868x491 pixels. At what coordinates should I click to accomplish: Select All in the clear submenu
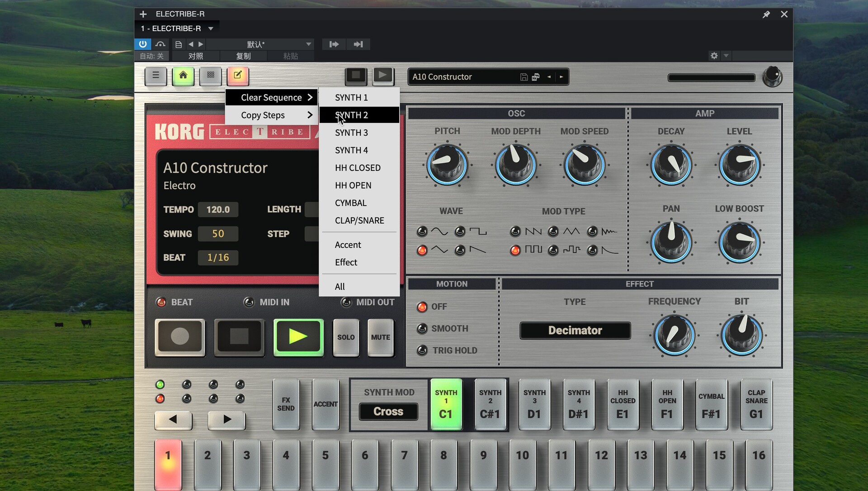click(359, 287)
